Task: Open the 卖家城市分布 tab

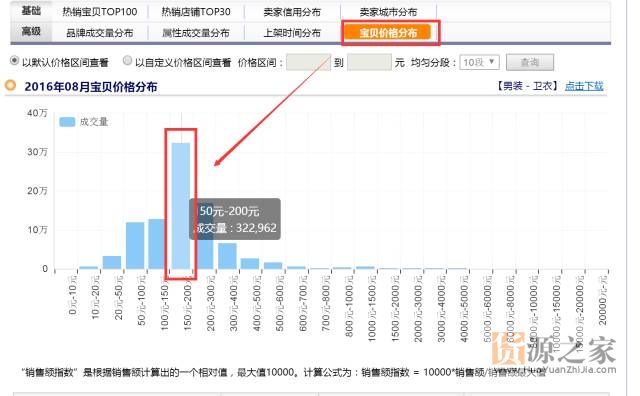Action: [388, 12]
